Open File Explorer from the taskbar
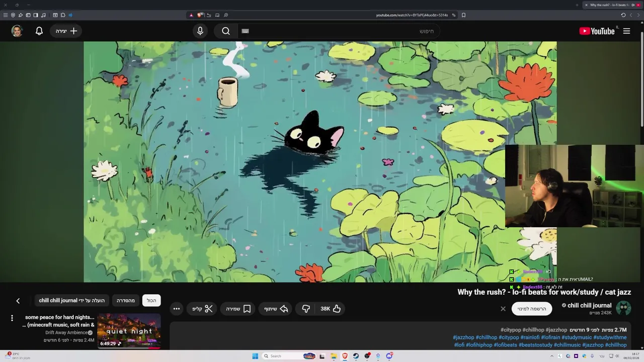 (334, 356)
